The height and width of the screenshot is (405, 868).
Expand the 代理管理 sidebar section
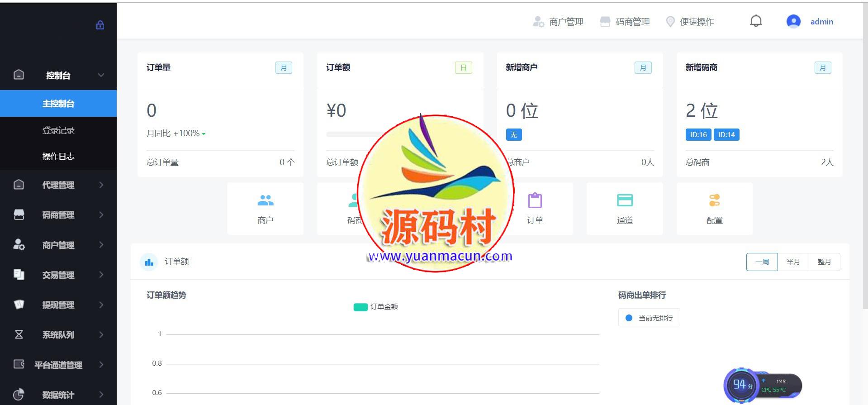pyautogui.click(x=58, y=185)
